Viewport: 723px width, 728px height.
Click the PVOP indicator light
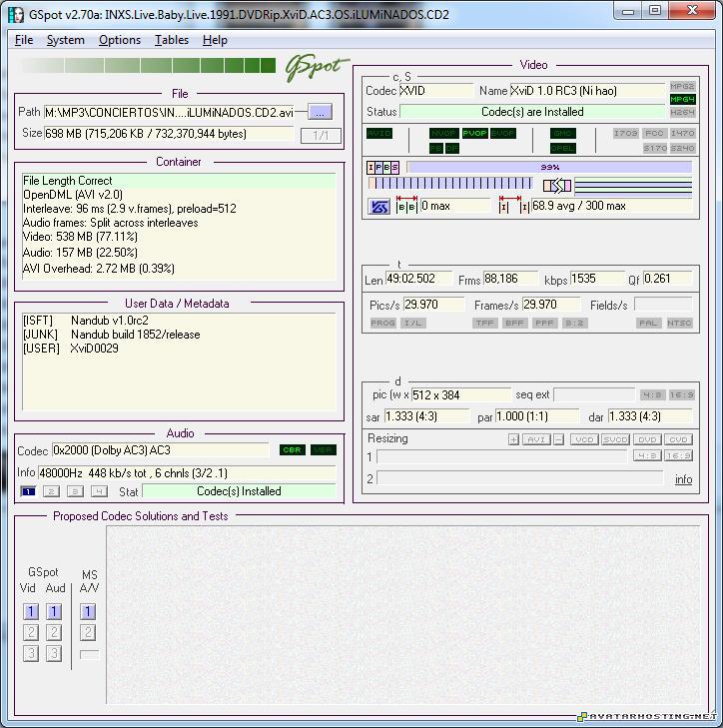pyautogui.click(x=474, y=134)
